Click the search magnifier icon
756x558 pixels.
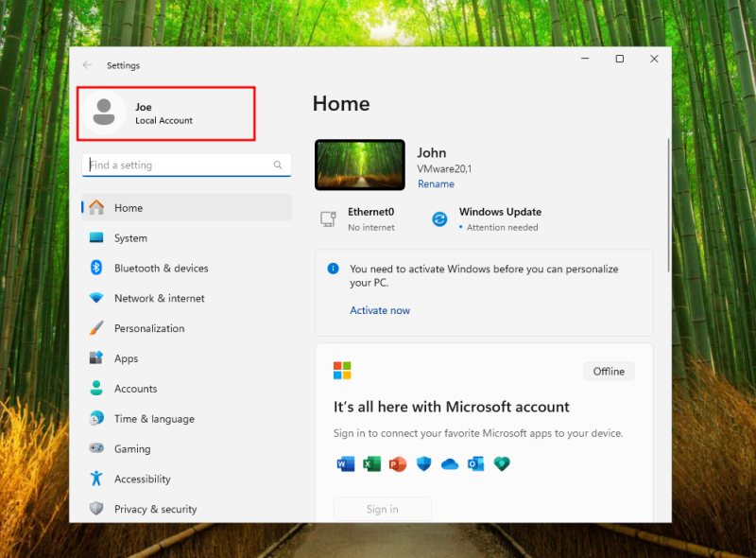(278, 166)
